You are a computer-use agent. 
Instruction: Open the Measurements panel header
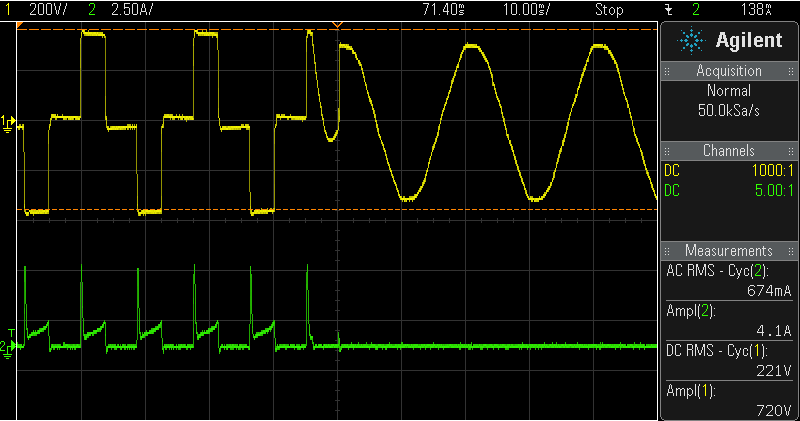[x=729, y=251]
